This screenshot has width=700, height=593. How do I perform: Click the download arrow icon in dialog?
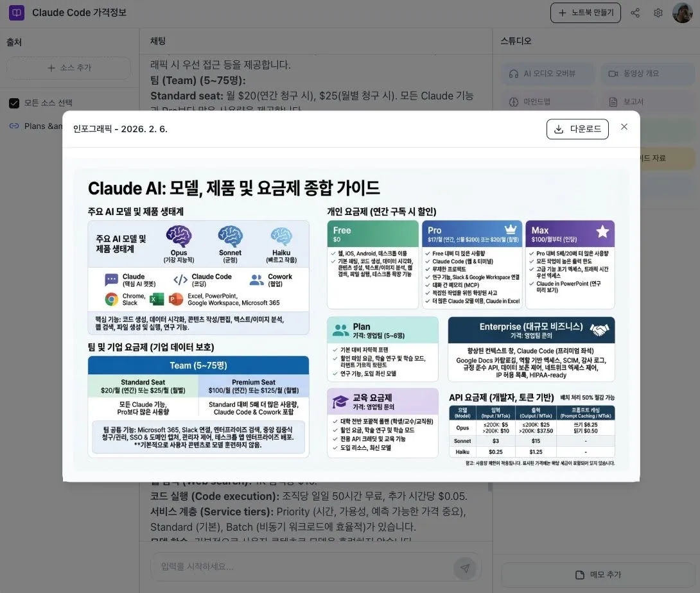tap(559, 130)
